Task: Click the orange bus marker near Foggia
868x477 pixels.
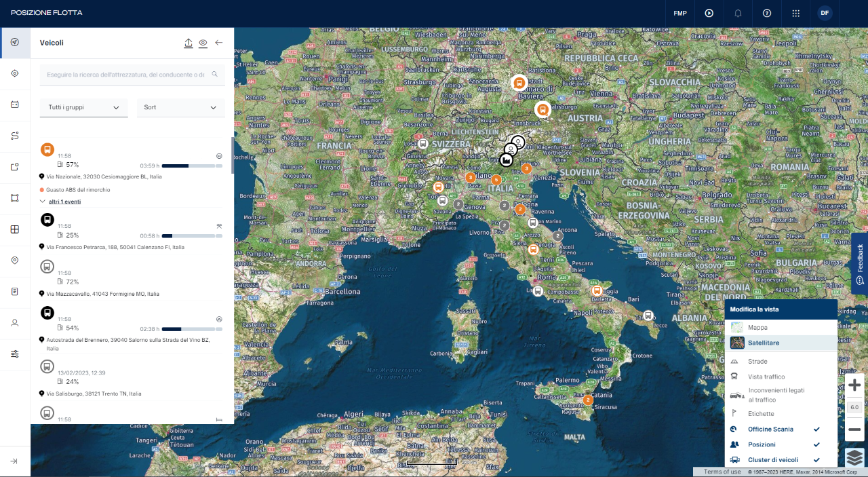Action: coord(597,290)
